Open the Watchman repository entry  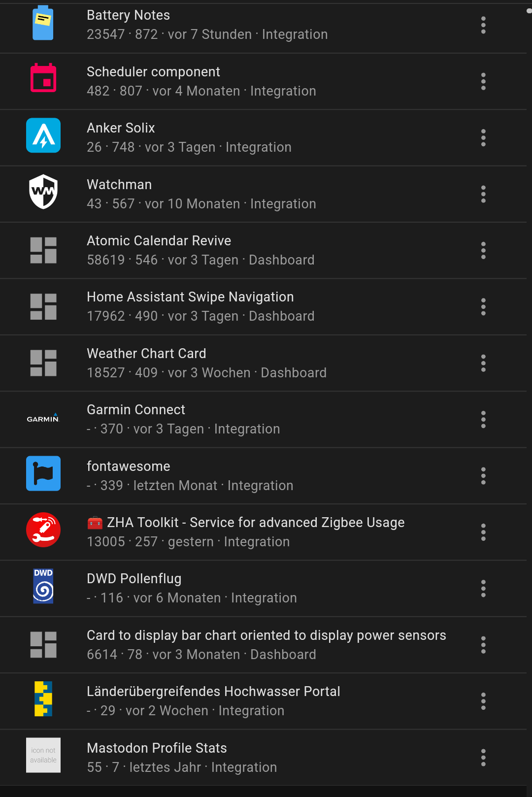point(119,185)
